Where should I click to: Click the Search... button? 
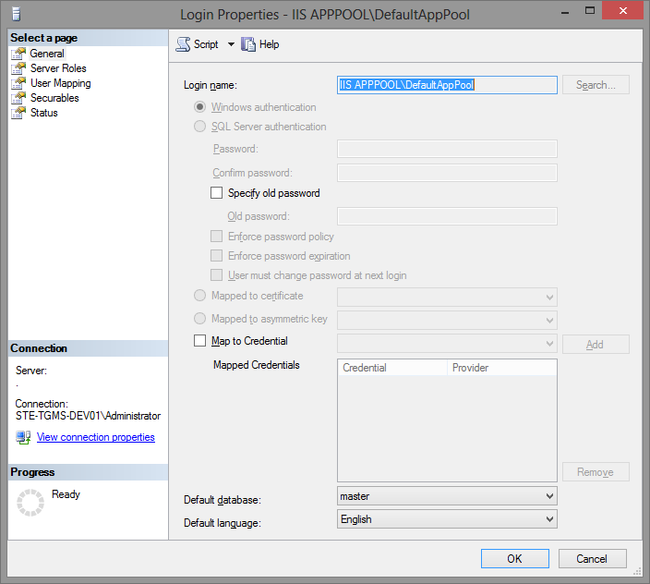(596, 85)
